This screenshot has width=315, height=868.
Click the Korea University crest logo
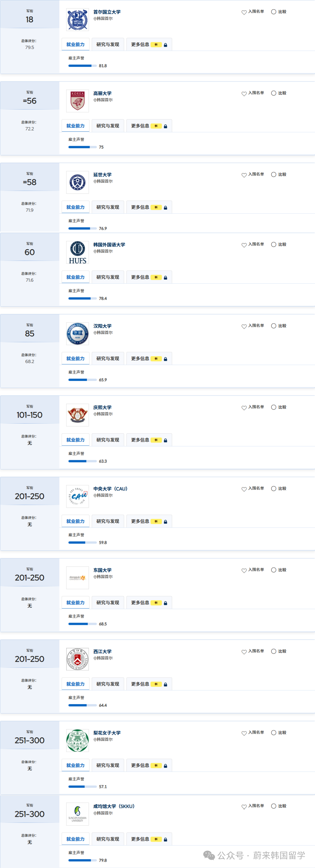(77, 101)
